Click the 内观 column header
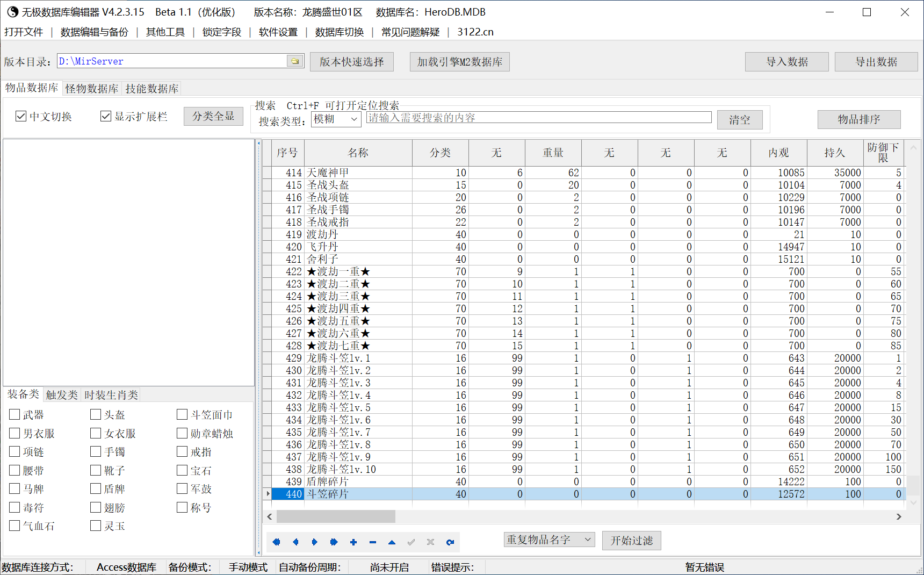The height and width of the screenshot is (575, 924). (x=779, y=153)
